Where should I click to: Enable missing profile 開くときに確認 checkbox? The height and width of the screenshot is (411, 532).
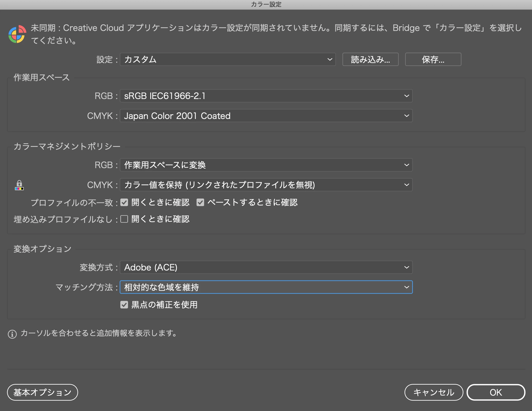(x=124, y=219)
